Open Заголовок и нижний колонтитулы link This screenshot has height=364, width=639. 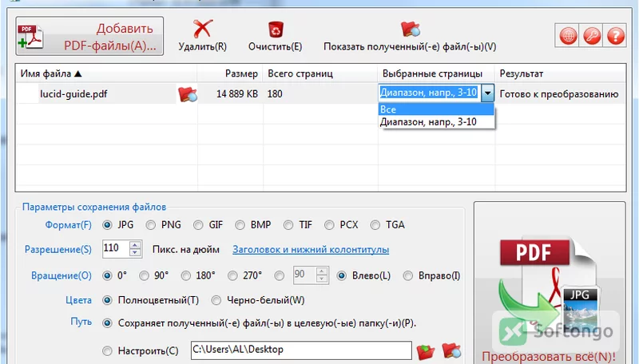(311, 250)
